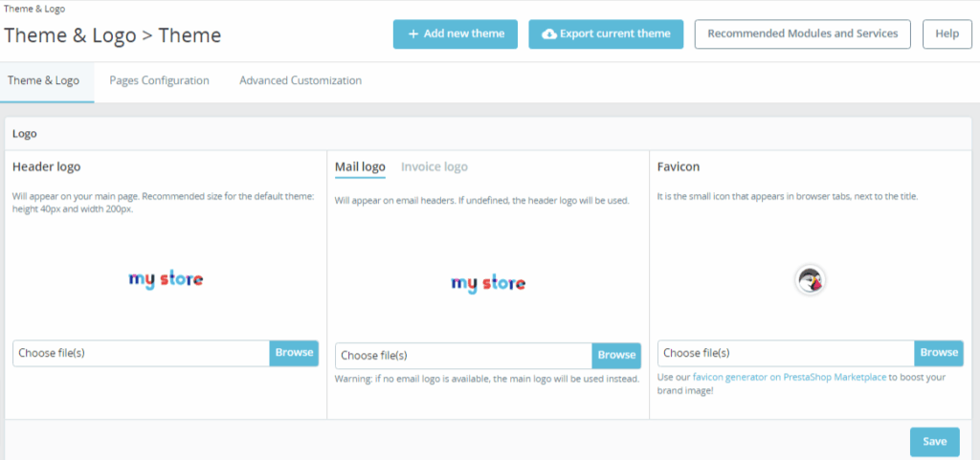Viewport: 980px width, 460px height.
Task: Browse for a Favicon file
Action: click(939, 353)
